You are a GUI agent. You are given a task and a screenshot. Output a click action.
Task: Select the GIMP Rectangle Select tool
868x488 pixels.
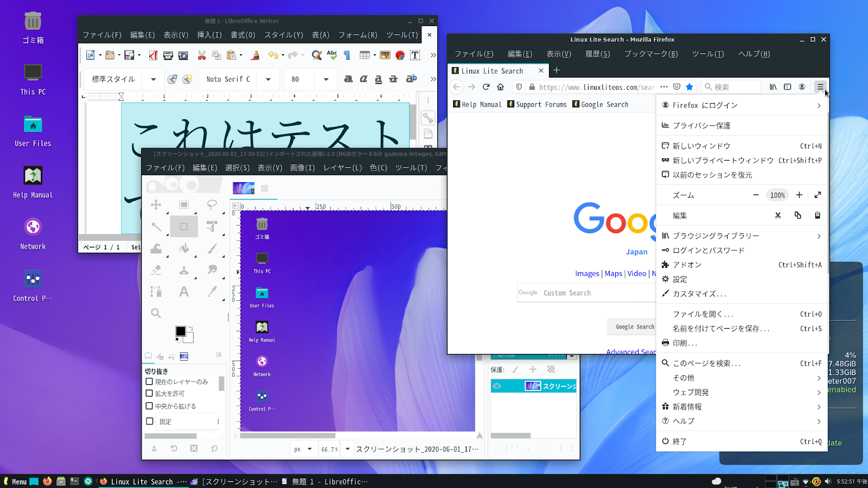tap(184, 204)
